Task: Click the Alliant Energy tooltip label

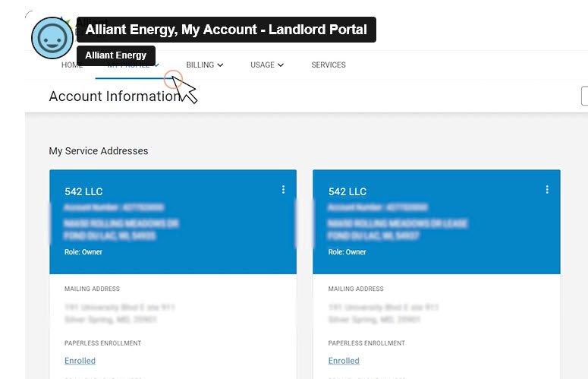Action: tap(116, 55)
